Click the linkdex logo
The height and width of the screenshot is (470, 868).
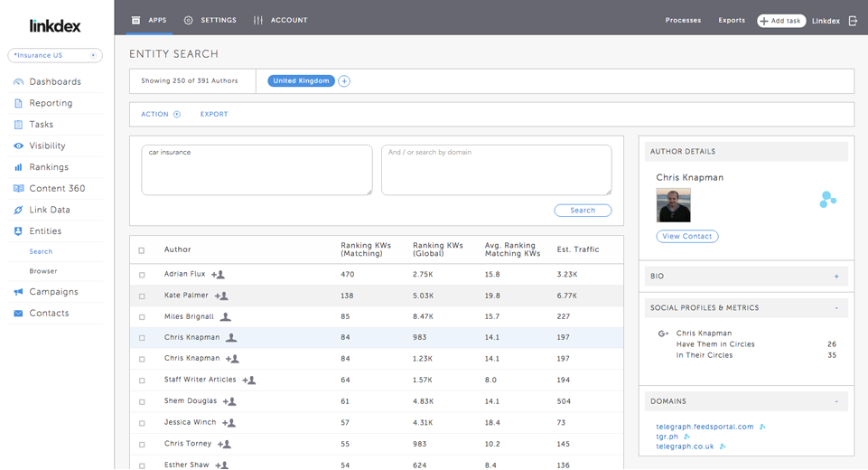[x=55, y=25]
